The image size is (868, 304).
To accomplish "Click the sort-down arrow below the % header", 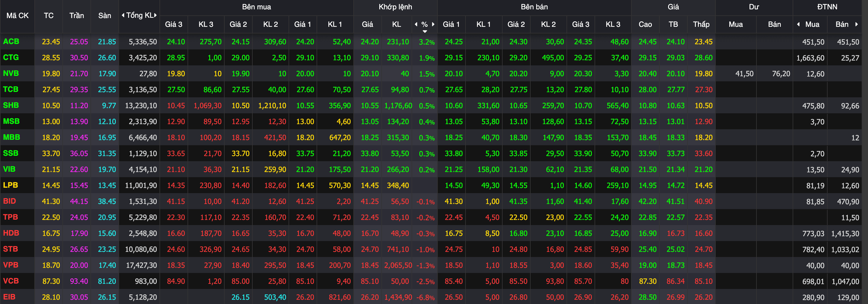I will click(x=425, y=31).
